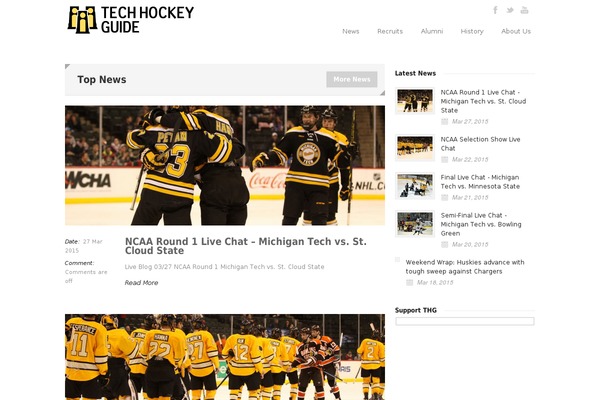
Task: Click the NCAA Round 1 sidebar thumbnail
Action: [415, 101]
